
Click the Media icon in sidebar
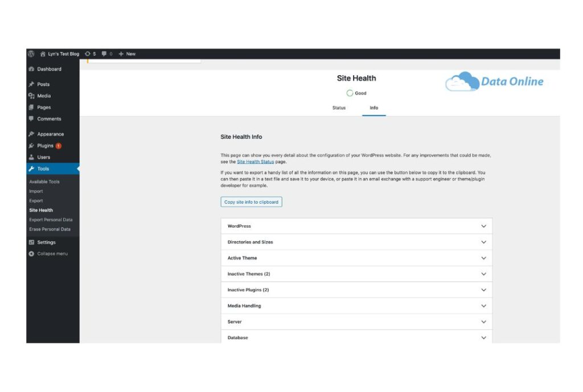32,96
